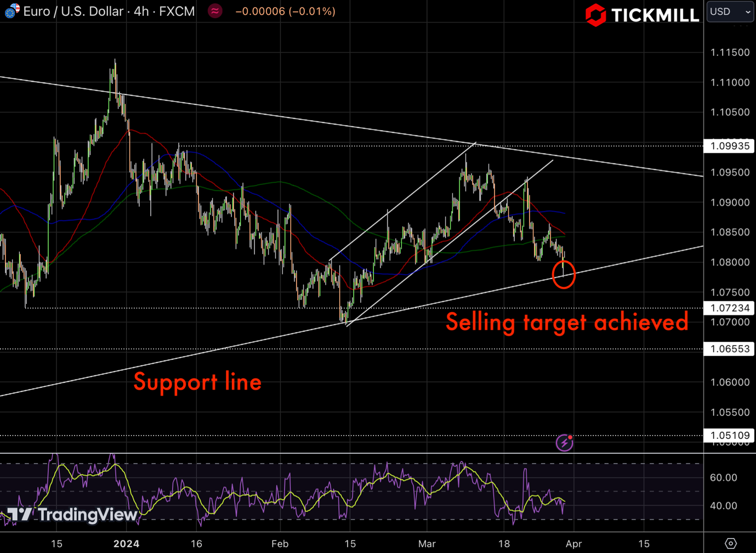The image size is (756, 553).
Task: Select the 1.09935 price label
Action: click(729, 146)
